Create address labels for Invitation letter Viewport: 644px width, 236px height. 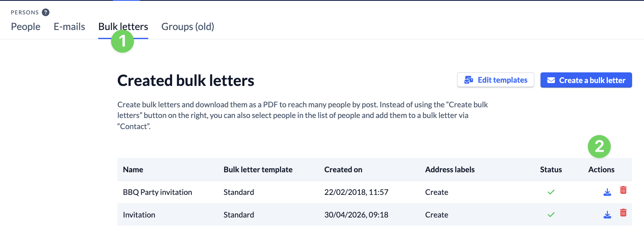tap(437, 215)
